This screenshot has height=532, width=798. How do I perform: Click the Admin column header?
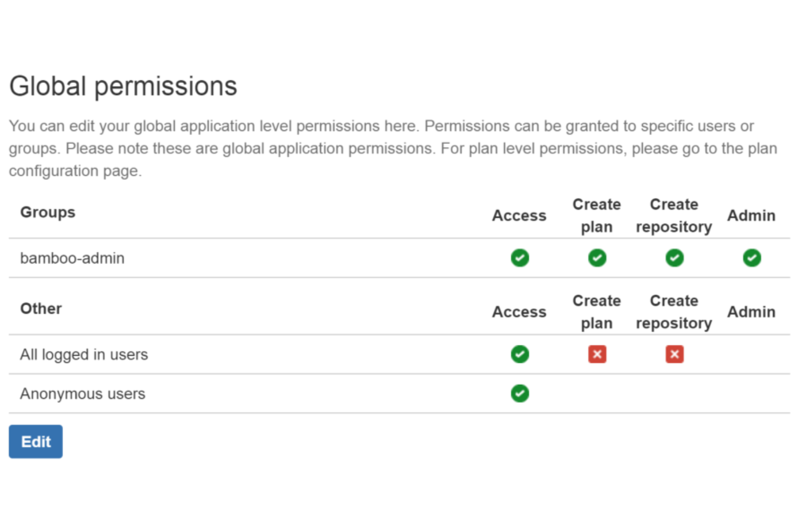coord(752,215)
